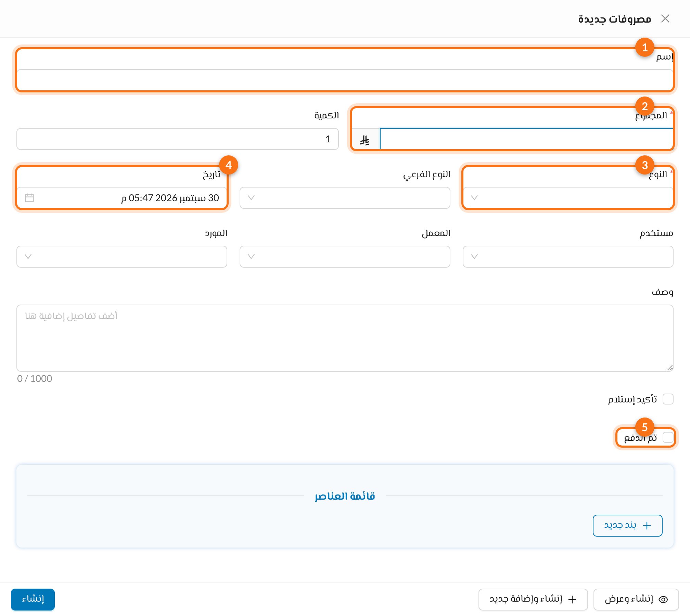This screenshot has height=616, width=690.
Task: Click the بند جديد new item button
Action: pyautogui.click(x=628, y=526)
